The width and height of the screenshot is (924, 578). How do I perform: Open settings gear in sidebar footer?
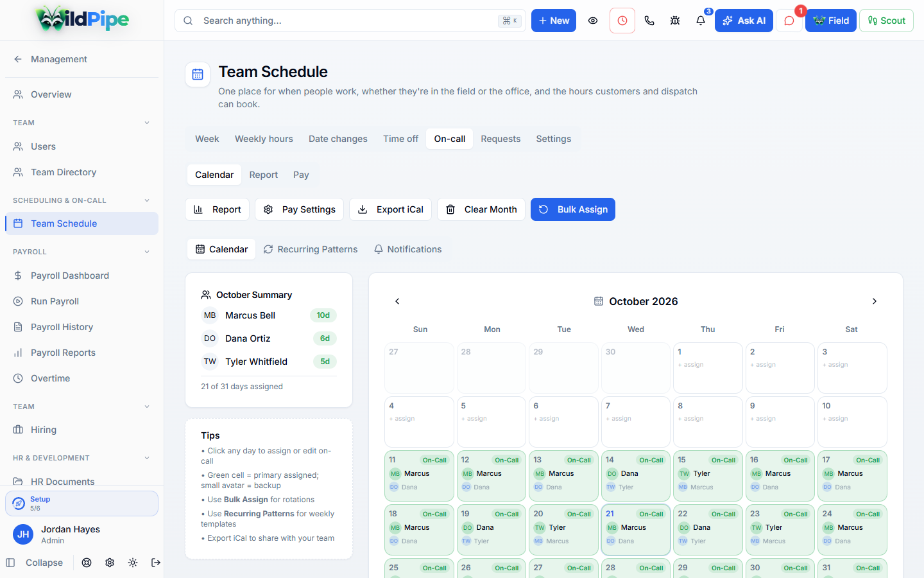(x=110, y=563)
